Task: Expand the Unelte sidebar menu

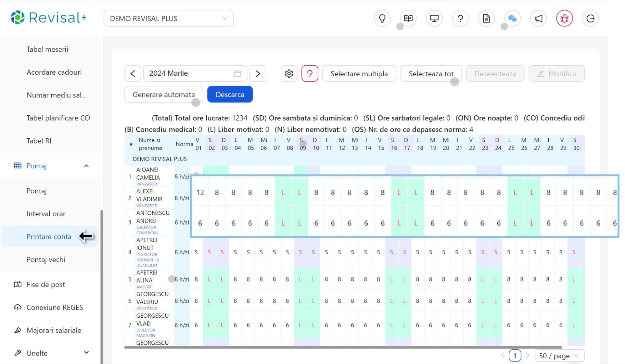Action: [x=86, y=353]
